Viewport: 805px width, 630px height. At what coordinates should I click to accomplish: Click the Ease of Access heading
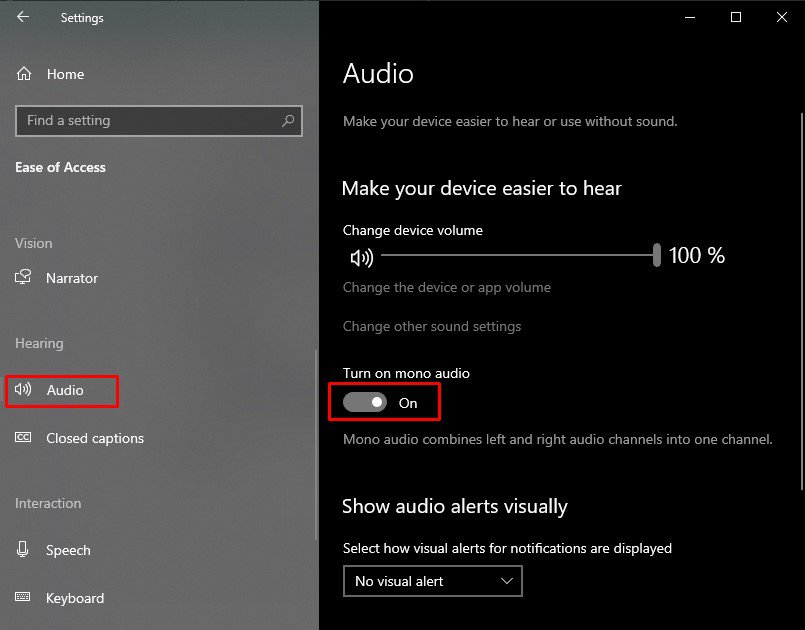[x=61, y=167]
